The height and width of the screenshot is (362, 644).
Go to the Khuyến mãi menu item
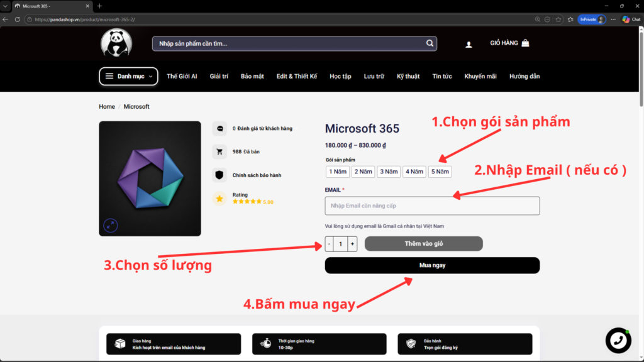coord(480,76)
